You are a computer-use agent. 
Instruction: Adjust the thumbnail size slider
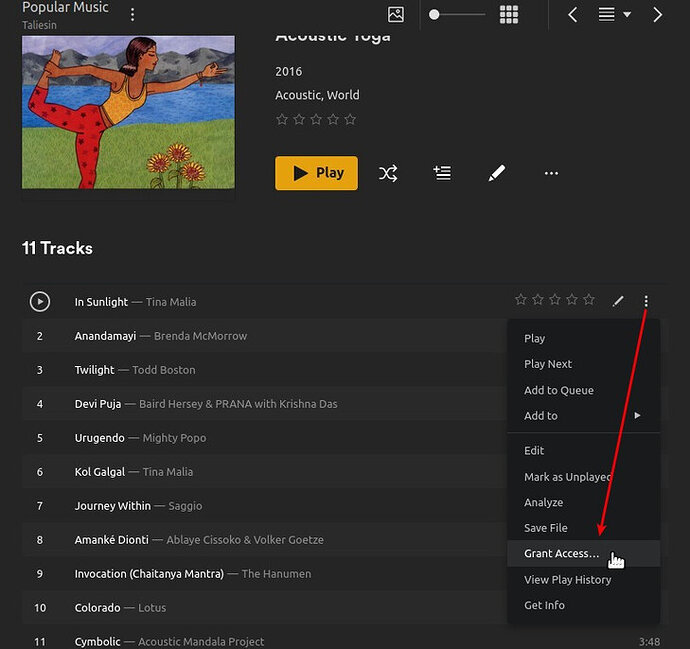tap(458, 15)
